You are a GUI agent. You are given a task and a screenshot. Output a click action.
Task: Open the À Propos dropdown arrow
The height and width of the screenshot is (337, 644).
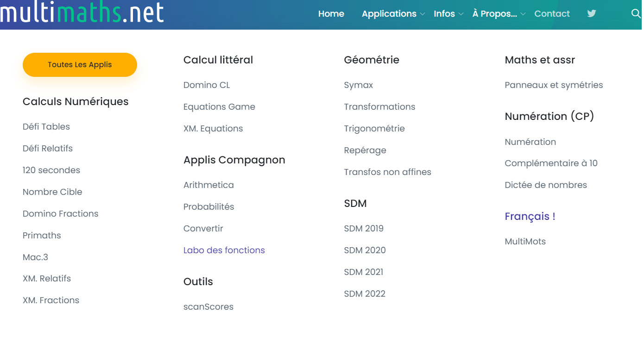[x=523, y=14]
